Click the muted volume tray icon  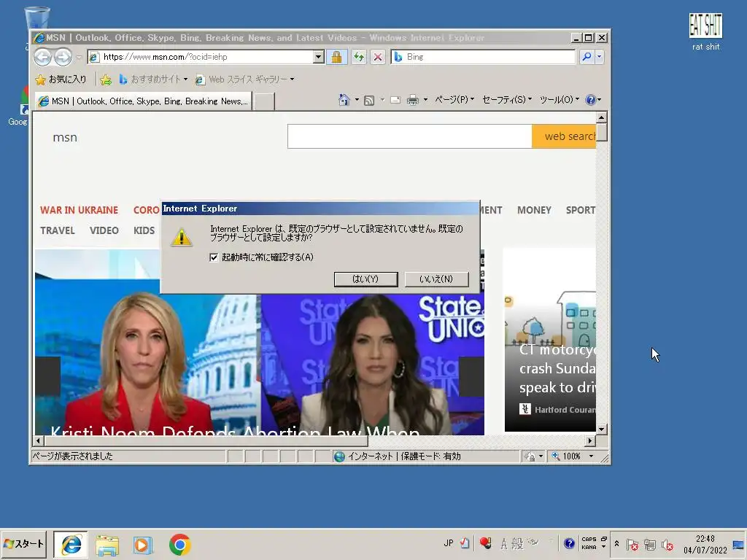(667, 544)
